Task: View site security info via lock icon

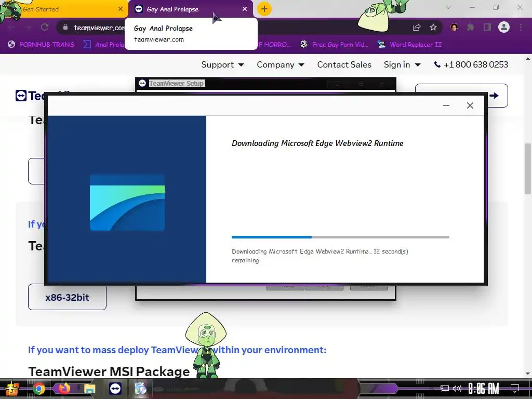Action: 65,27
